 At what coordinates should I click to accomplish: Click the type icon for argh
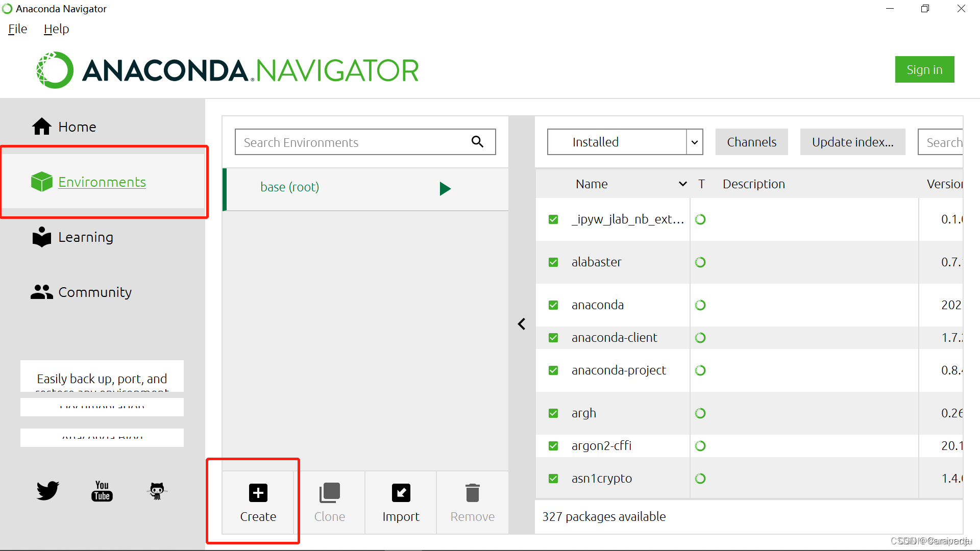700,413
